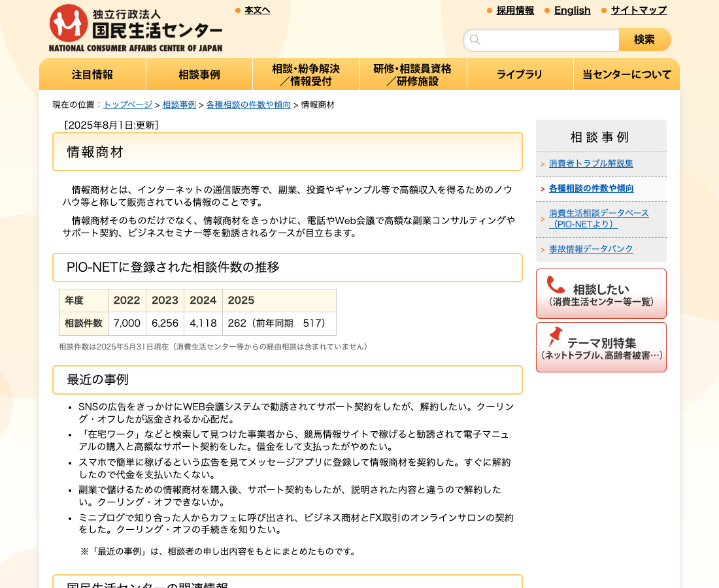
Task: Click the 相談件数 row header
Action: tap(84, 323)
